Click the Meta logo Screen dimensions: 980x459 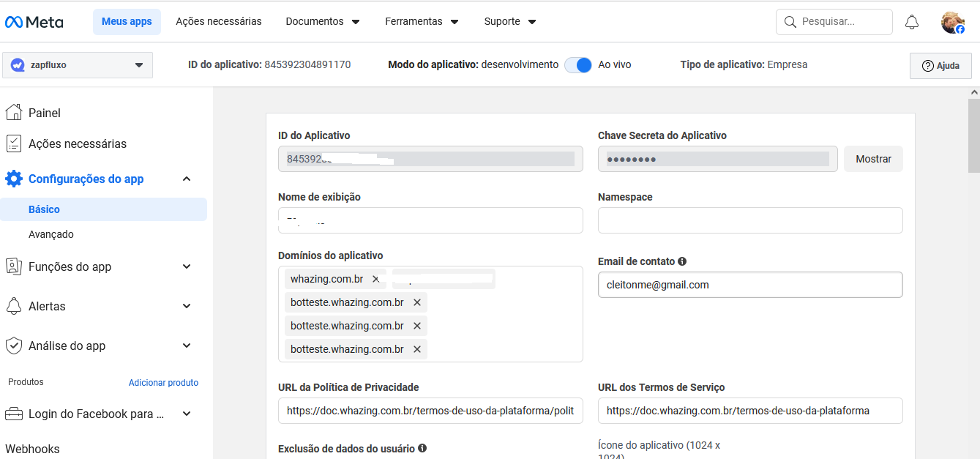(x=34, y=22)
